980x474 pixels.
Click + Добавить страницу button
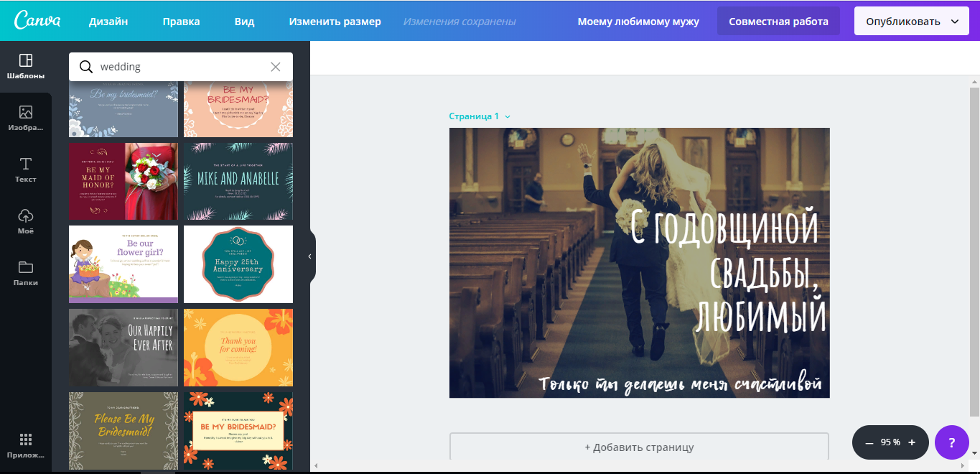point(639,447)
